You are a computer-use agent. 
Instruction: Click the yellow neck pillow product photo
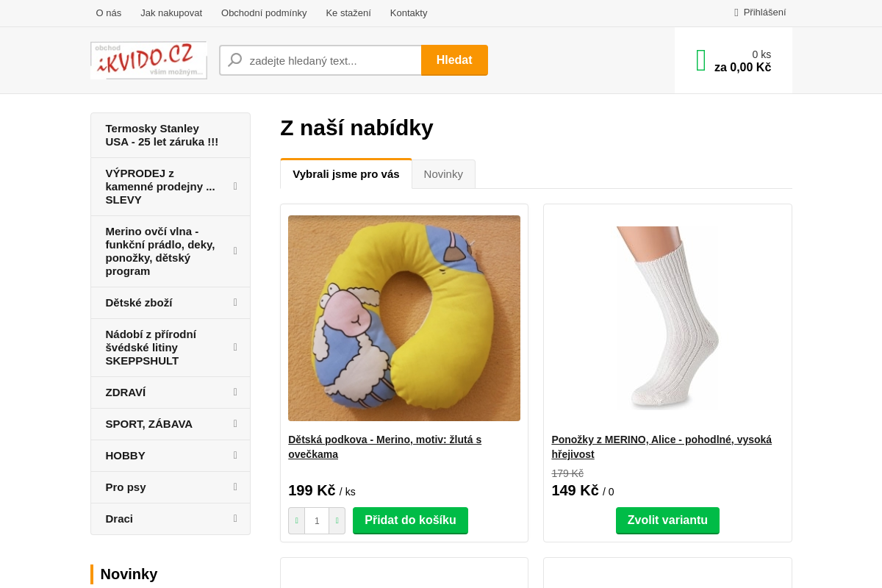pyautogui.click(x=404, y=318)
